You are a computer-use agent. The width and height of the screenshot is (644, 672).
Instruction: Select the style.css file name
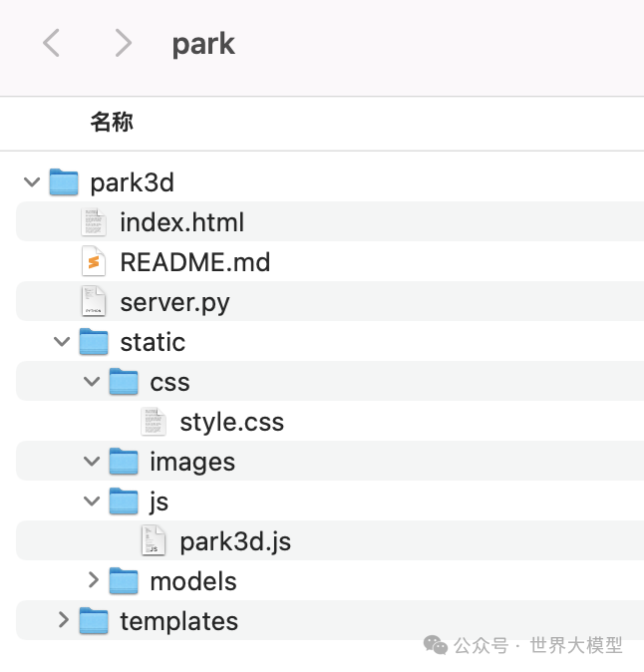pyautogui.click(x=232, y=423)
